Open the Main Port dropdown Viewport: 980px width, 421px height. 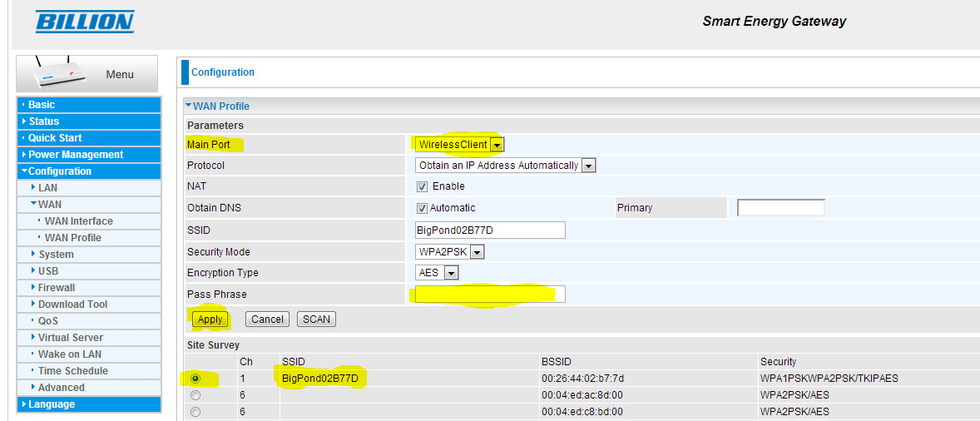coord(497,145)
